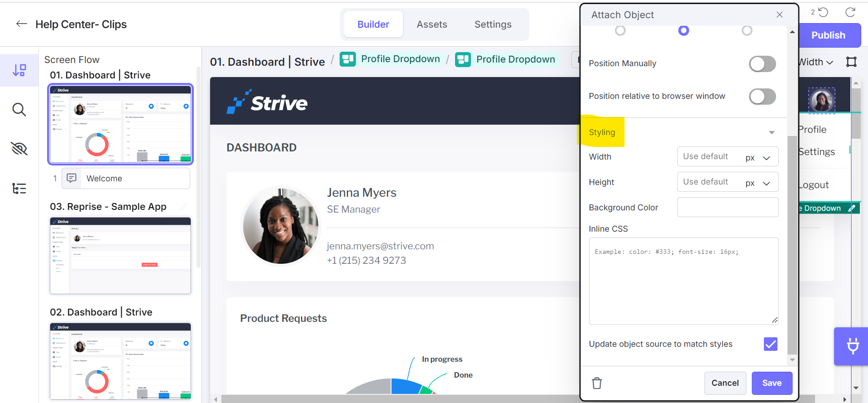Switch to the Builder tab

(373, 24)
